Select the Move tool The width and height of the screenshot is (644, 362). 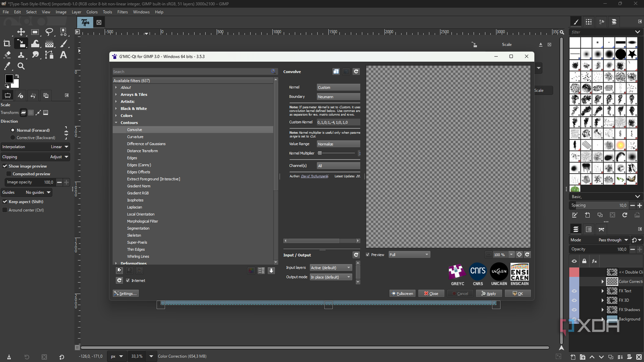click(21, 32)
